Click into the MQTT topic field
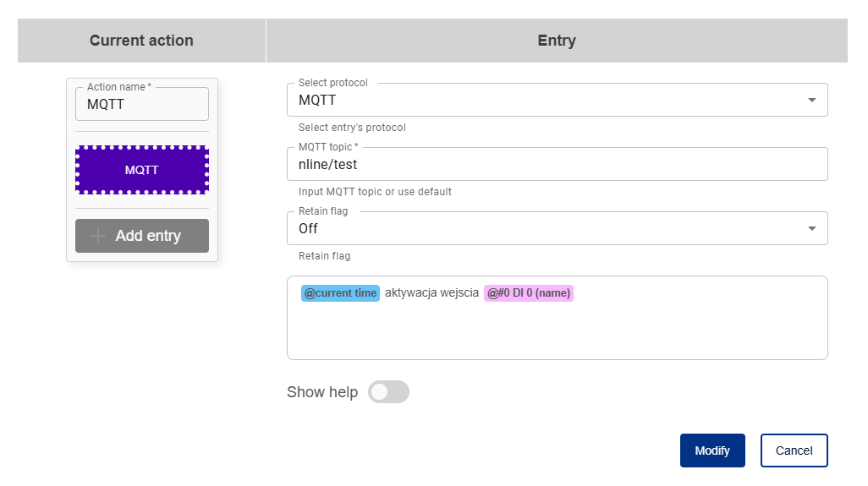Image resolution: width=868 pixels, height=486 pixels. tap(557, 165)
